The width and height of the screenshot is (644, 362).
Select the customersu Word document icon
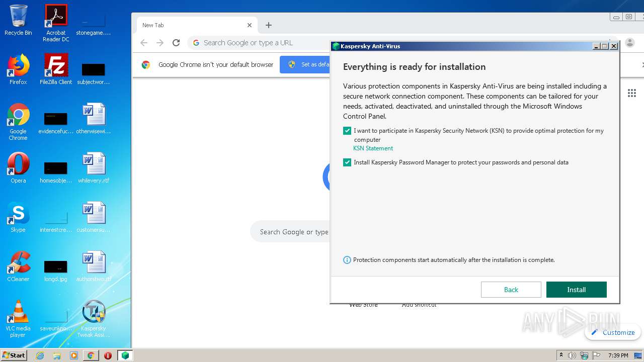coord(93,217)
